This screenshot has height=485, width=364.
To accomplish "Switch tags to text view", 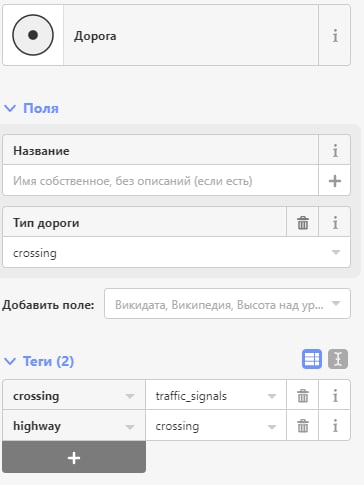I will (338, 359).
